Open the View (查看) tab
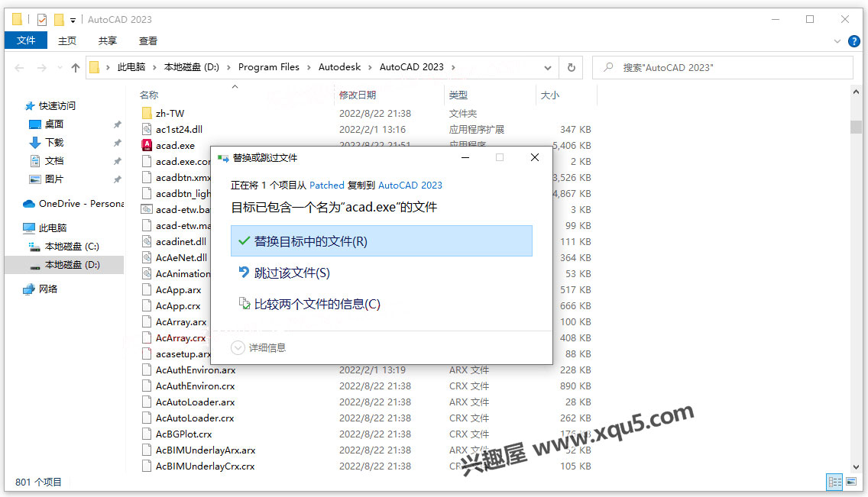This screenshot has width=868, height=497. pyautogui.click(x=147, y=41)
